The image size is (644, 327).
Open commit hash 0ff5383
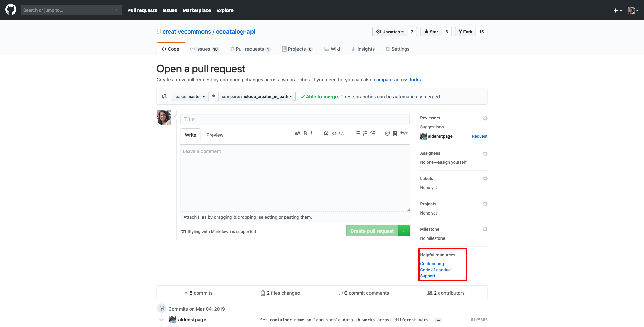click(479, 320)
